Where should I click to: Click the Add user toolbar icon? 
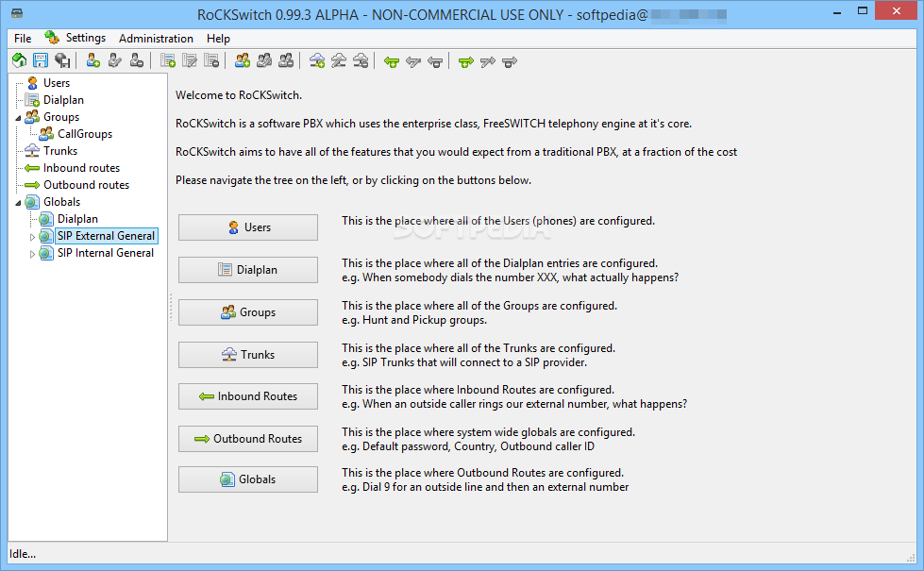93,60
